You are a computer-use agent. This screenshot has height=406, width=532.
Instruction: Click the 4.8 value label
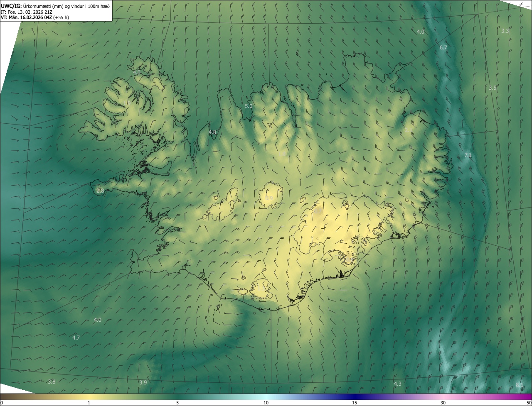[x=212, y=132]
